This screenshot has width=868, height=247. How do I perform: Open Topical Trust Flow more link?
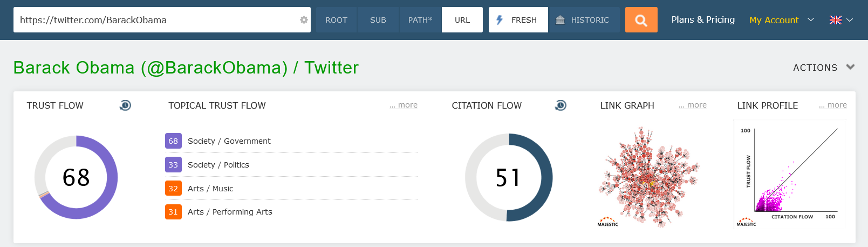404,105
